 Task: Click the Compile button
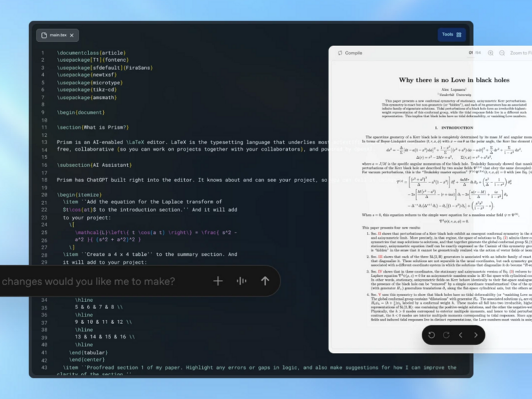(x=350, y=53)
